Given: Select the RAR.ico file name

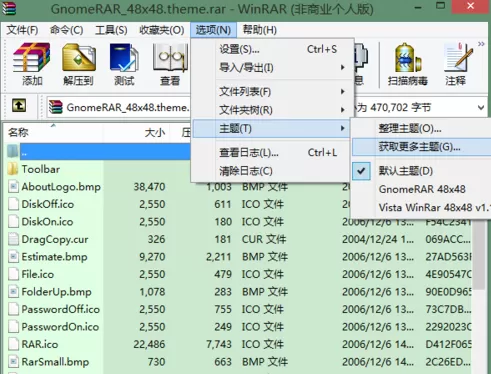Looking at the screenshot, I should (40, 344).
